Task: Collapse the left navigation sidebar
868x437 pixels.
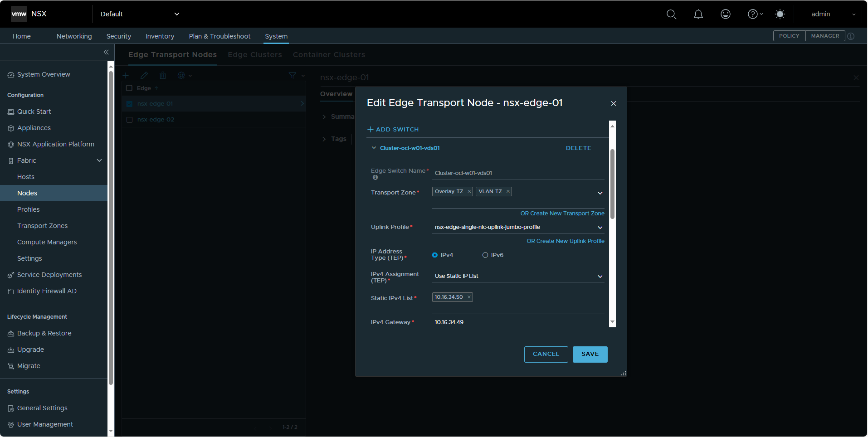Action: tap(106, 52)
